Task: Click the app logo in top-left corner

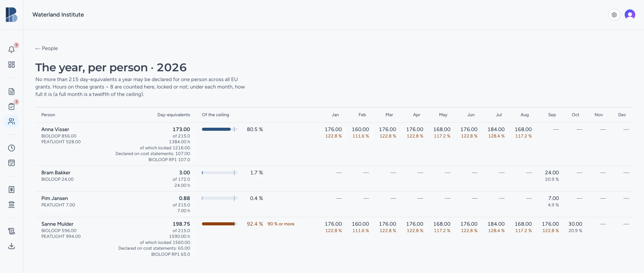Action: pyautogui.click(x=11, y=15)
